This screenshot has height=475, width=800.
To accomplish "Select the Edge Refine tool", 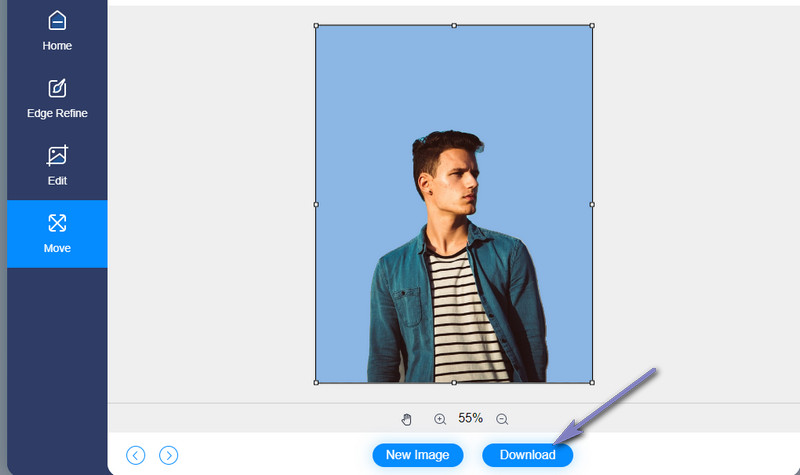I will (57, 99).
